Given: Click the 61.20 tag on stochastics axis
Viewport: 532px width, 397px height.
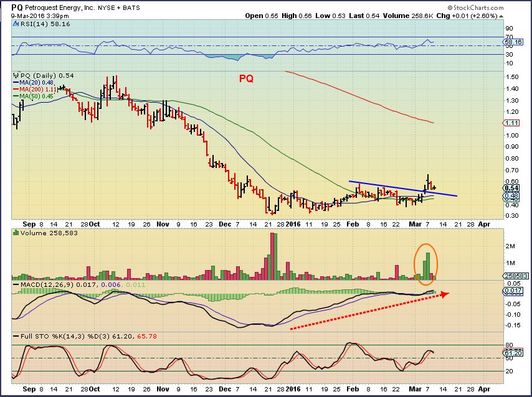Looking at the screenshot, I should coord(513,353).
